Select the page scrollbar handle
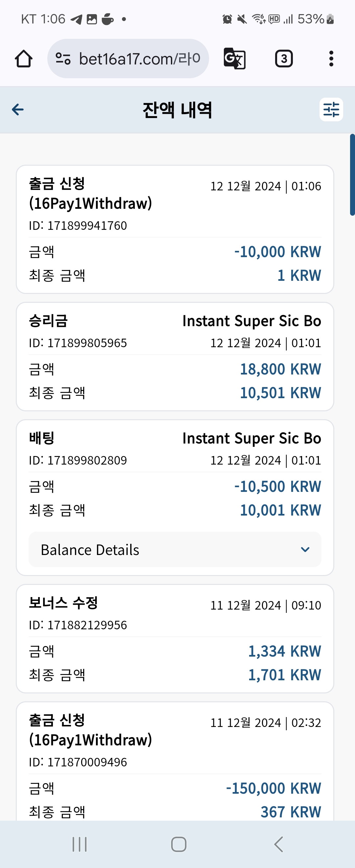Screen dimensions: 355x868 pyautogui.click(x=352, y=175)
